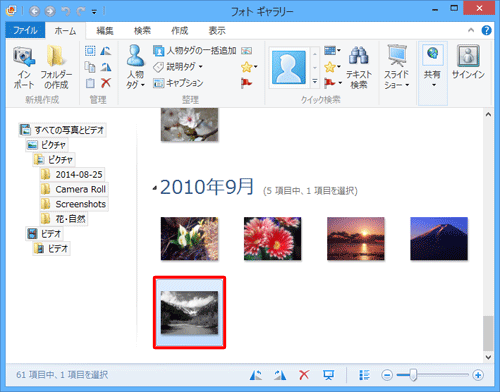Click the Copy icon in the Manage group
The height and width of the screenshot is (392, 500).
(90, 67)
